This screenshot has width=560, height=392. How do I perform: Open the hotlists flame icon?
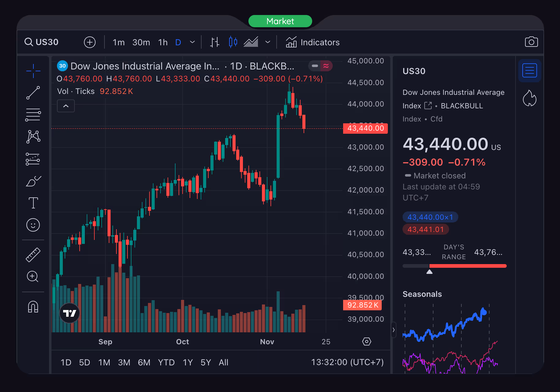click(x=530, y=98)
